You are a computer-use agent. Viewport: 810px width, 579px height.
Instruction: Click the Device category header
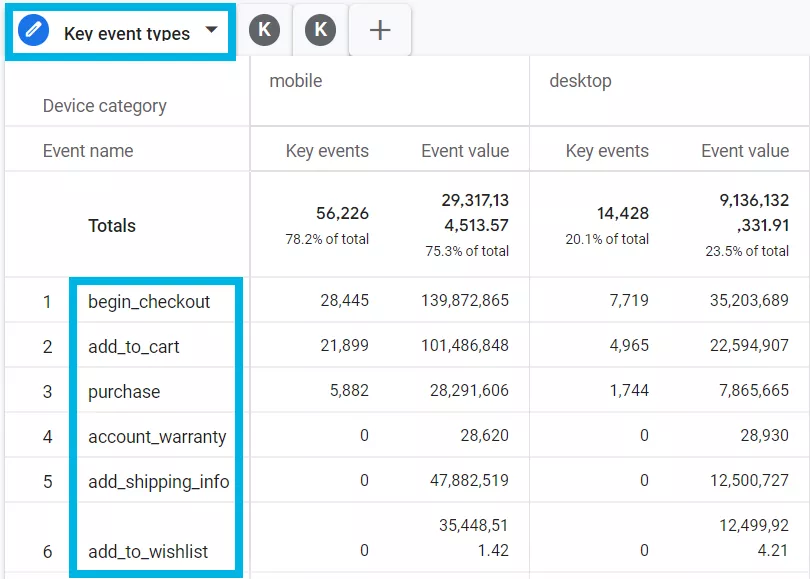[105, 106]
